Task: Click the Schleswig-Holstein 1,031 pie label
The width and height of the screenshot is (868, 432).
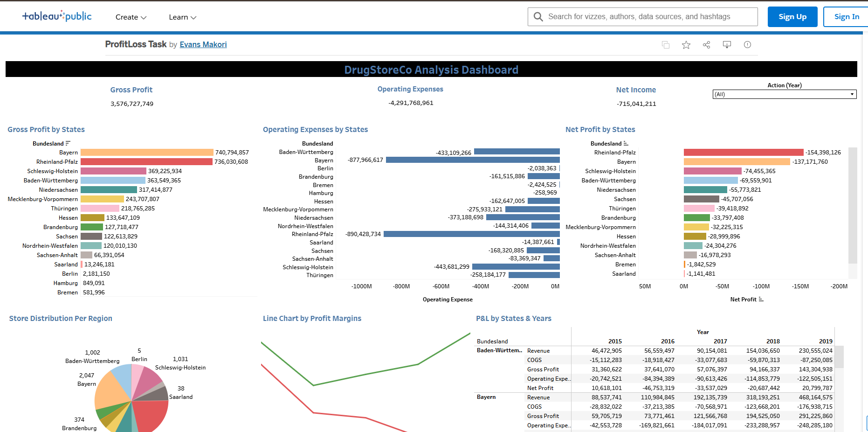Action: [x=180, y=363]
